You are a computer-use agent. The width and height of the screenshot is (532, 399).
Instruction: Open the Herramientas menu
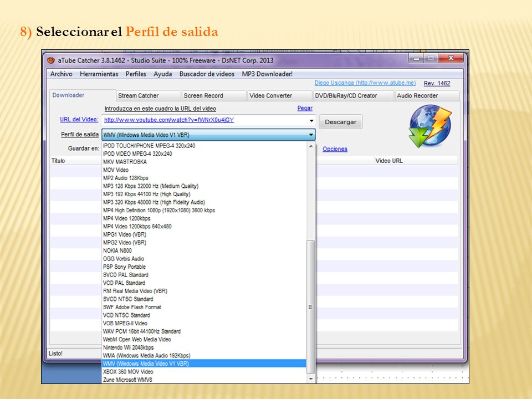point(99,74)
